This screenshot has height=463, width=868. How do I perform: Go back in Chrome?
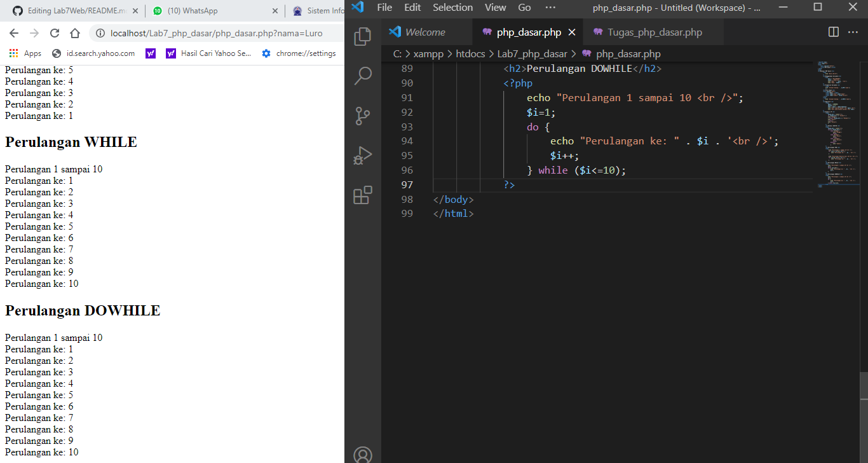pos(14,33)
